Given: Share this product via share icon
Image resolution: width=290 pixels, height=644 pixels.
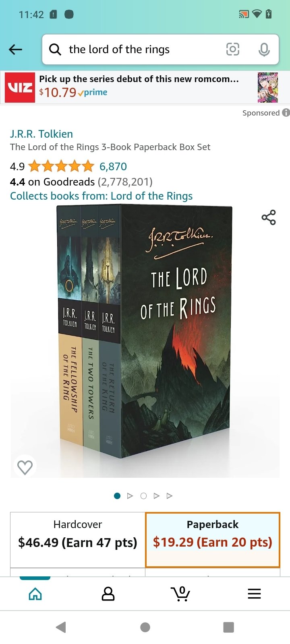Looking at the screenshot, I should click(x=269, y=217).
